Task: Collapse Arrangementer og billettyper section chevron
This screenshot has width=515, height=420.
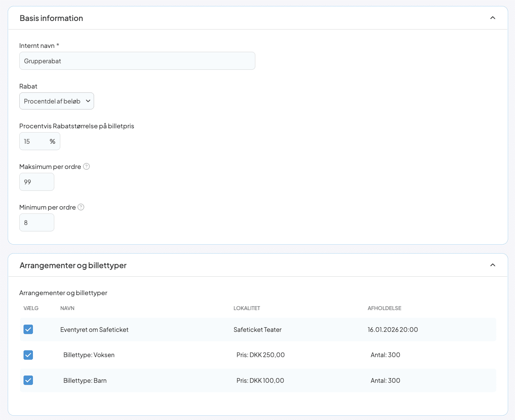Action: [x=492, y=265]
